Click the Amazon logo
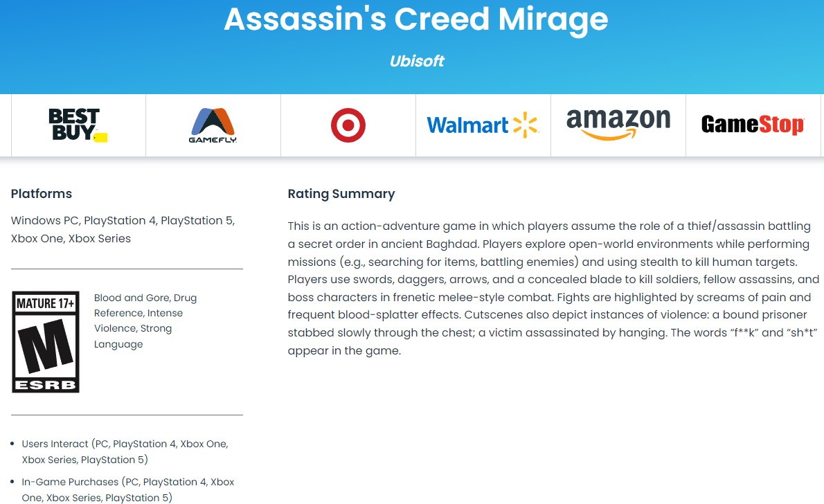824x504 pixels. coord(618,125)
